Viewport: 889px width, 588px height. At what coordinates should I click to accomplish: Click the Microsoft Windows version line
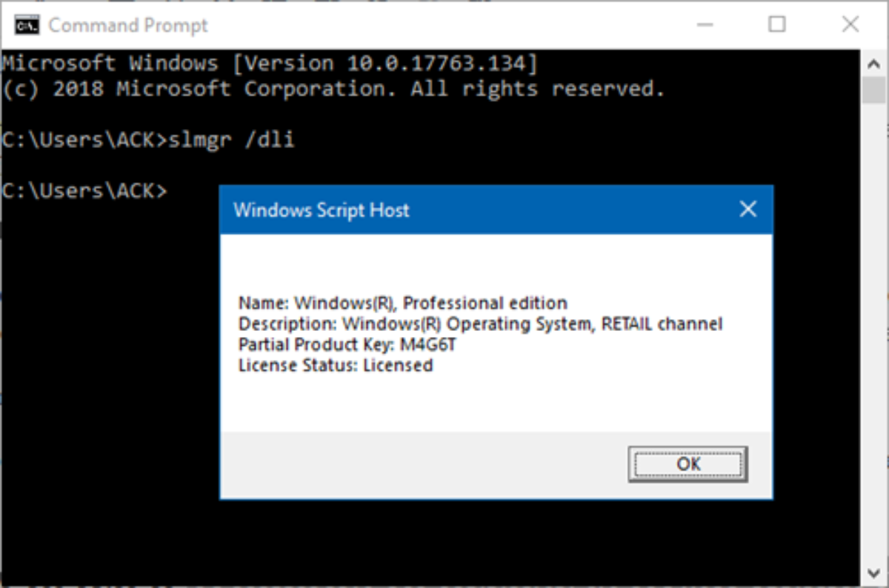click(269, 64)
